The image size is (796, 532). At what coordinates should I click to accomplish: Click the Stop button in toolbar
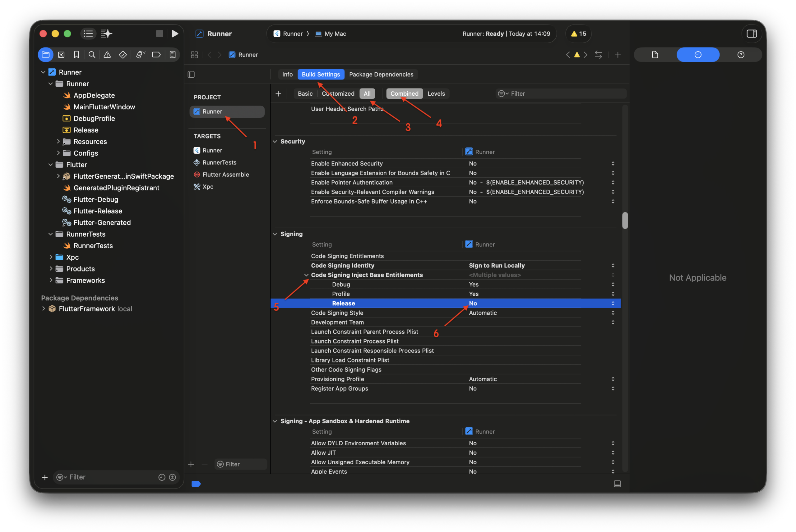[159, 34]
